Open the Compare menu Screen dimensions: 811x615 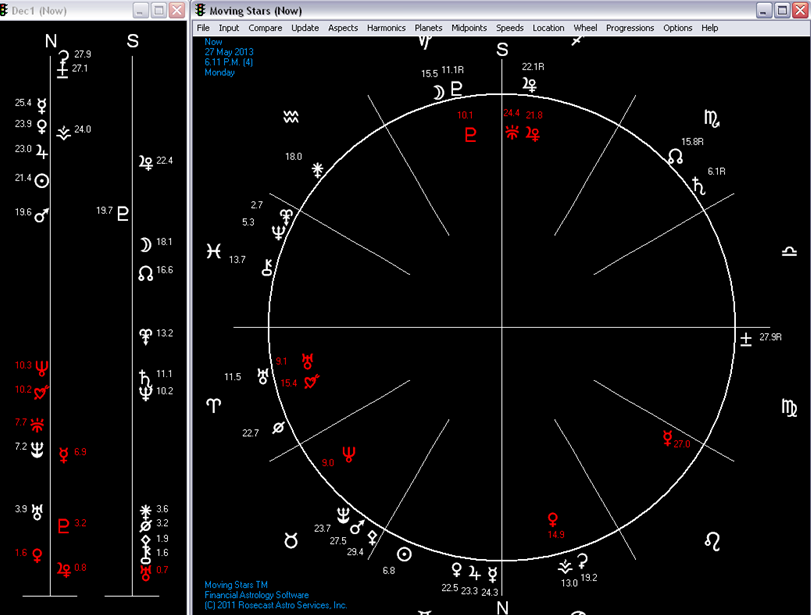pos(265,28)
